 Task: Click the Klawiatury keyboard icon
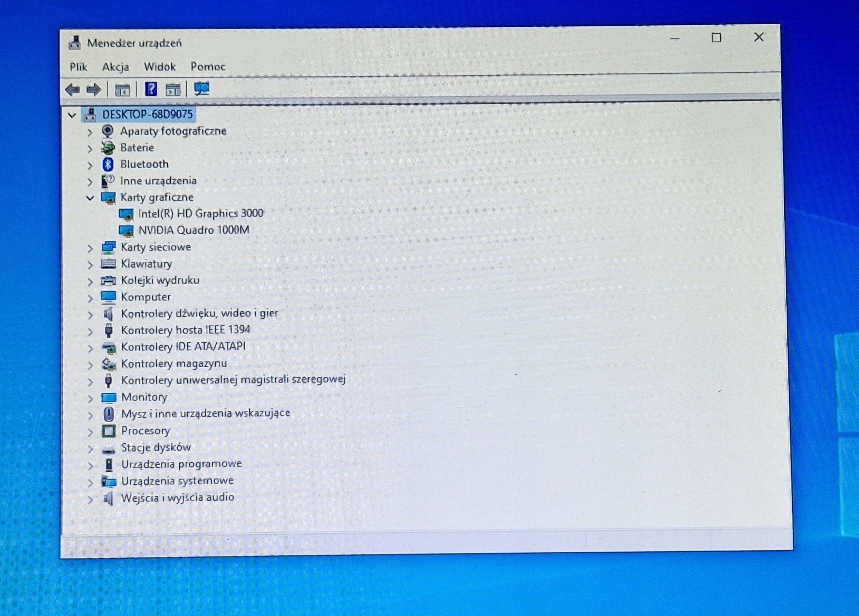[x=109, y=264]
